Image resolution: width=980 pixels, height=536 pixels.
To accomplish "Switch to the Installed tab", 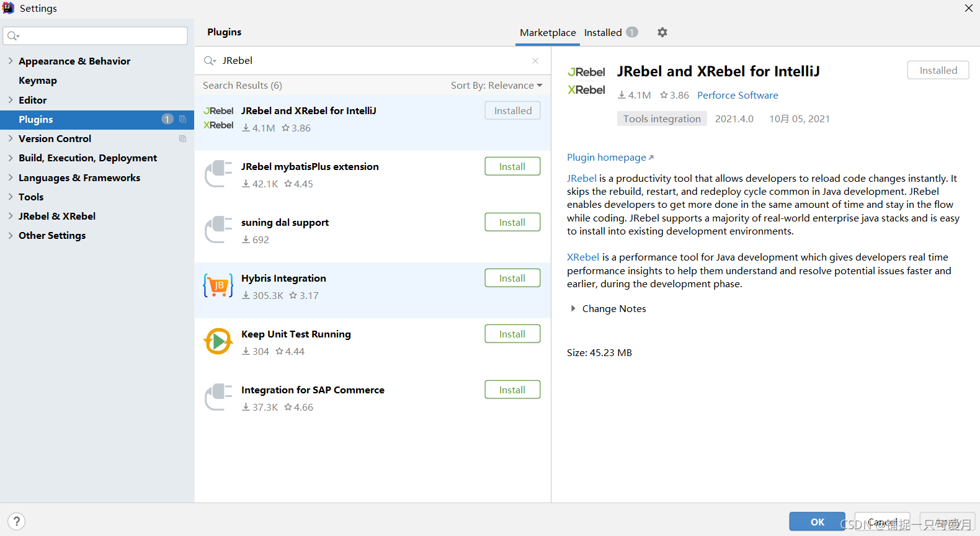I will pos(603,33).
